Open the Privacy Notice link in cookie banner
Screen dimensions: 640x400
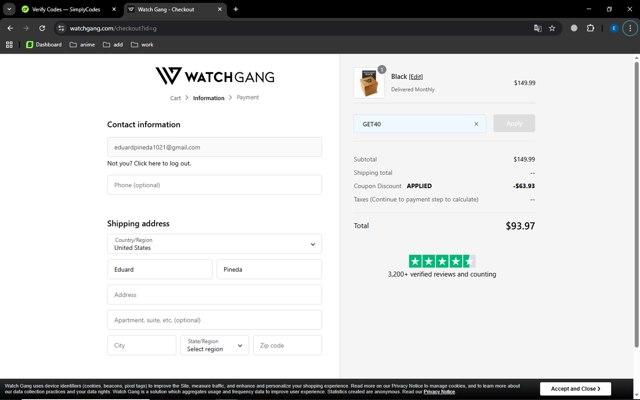pos(439,392)
